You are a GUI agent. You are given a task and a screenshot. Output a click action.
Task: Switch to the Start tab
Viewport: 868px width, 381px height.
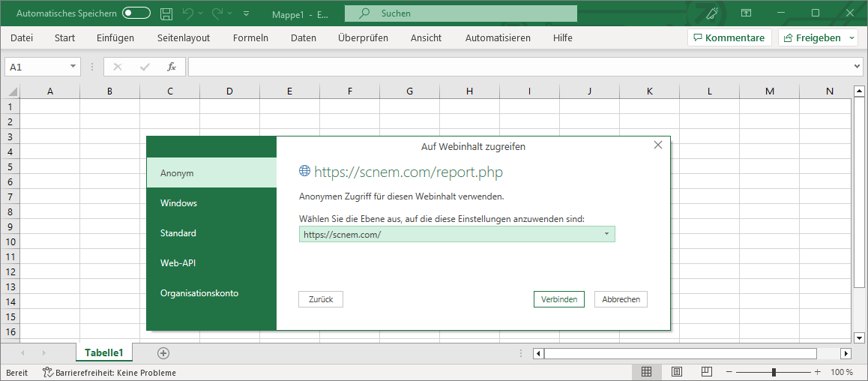pos(64,37)
